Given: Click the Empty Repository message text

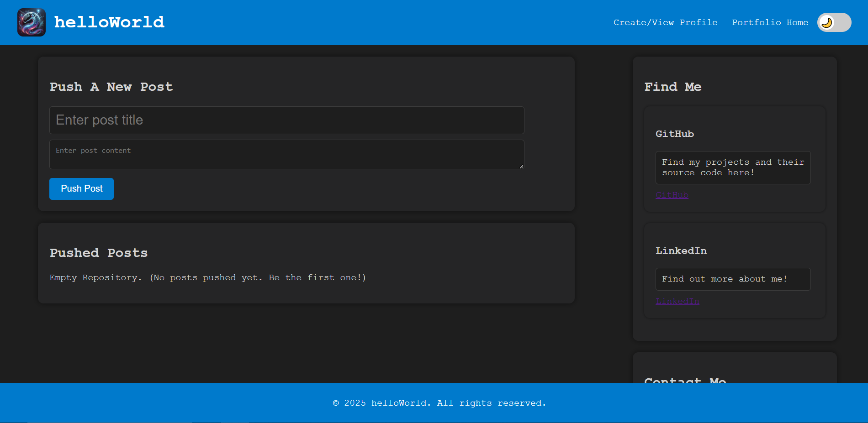Looking at the screenshot, I should point(207,277).
